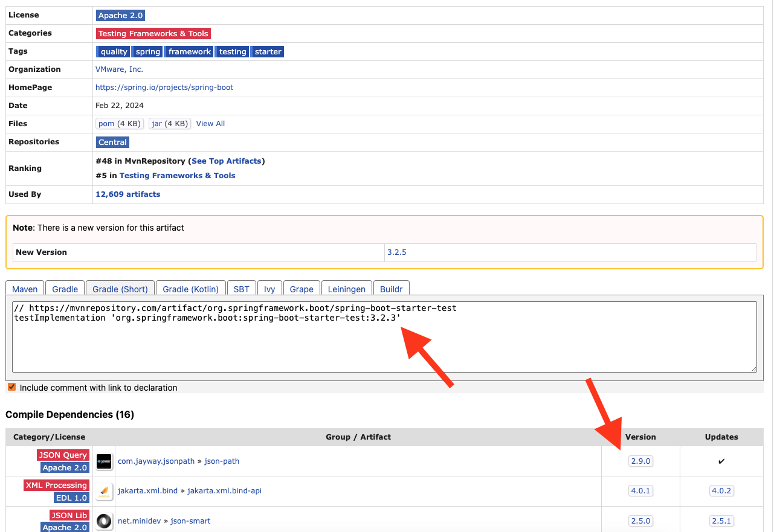Click the testing tag
Viewport: 777px width, 532px height.
click(x=233, y=52)
